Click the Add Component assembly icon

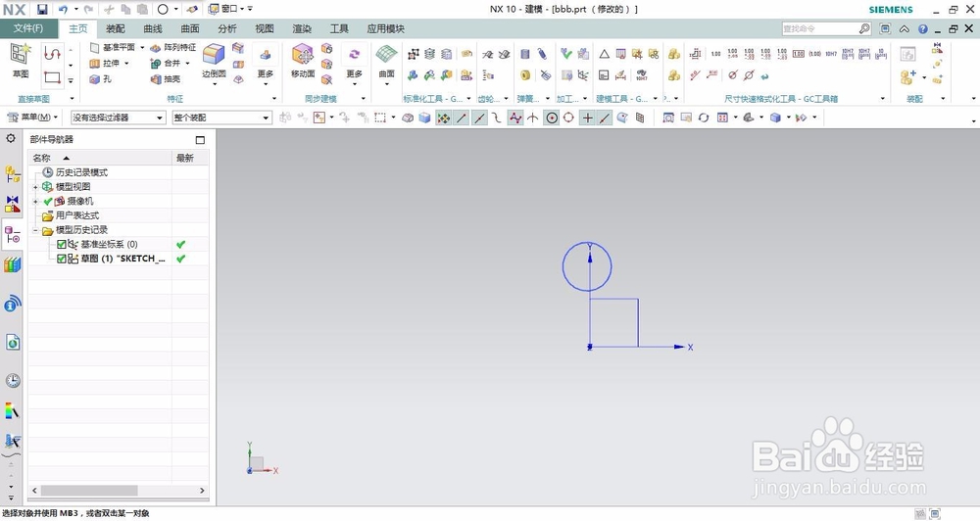coord(908,76)
